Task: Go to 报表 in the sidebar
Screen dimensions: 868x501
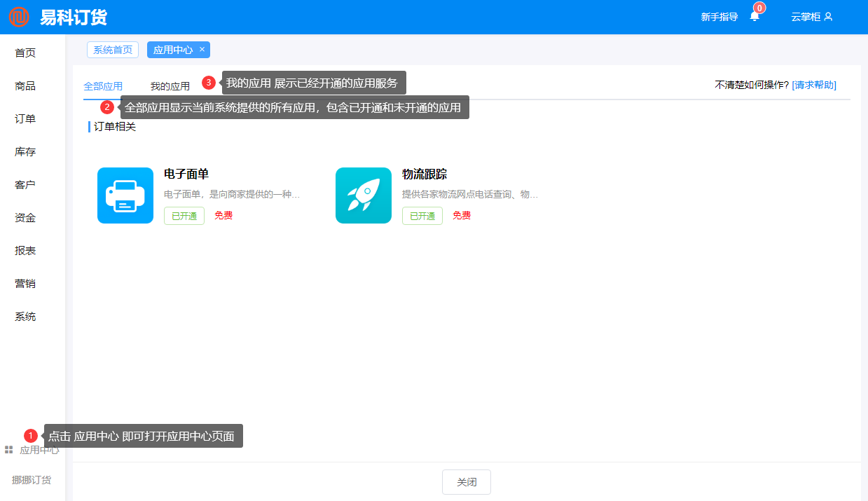Action: tap(25, 251)
